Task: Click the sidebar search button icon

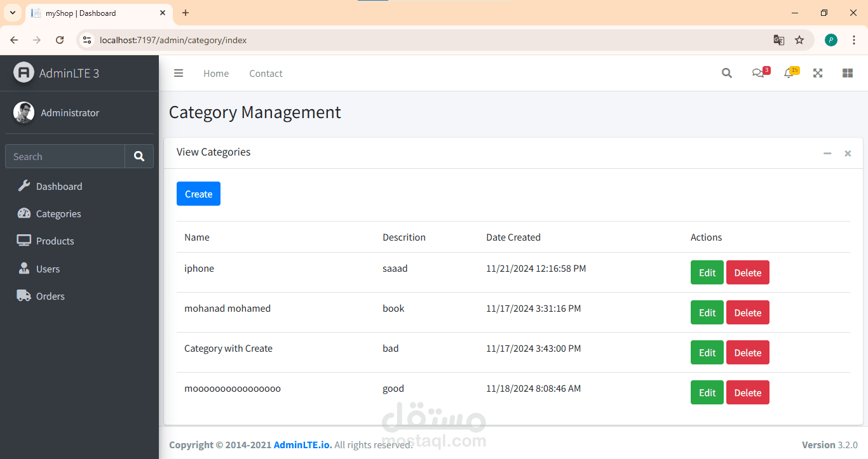Action: (x=139, y=156)
